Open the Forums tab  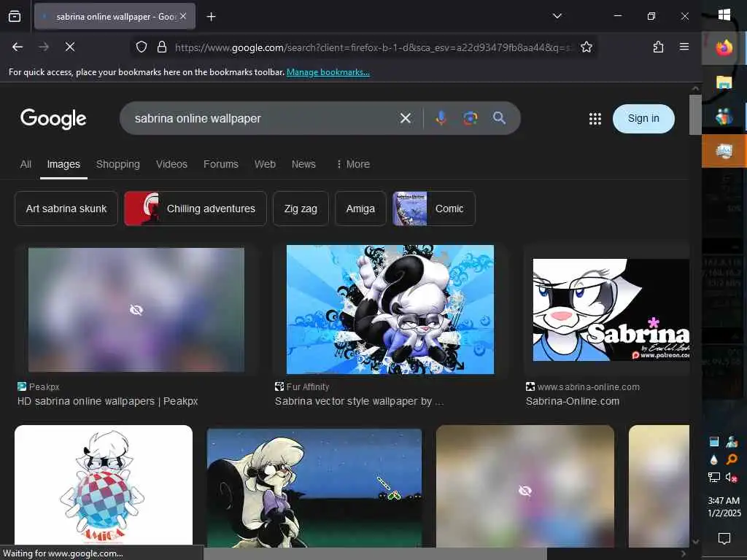[x=220, y=164]
